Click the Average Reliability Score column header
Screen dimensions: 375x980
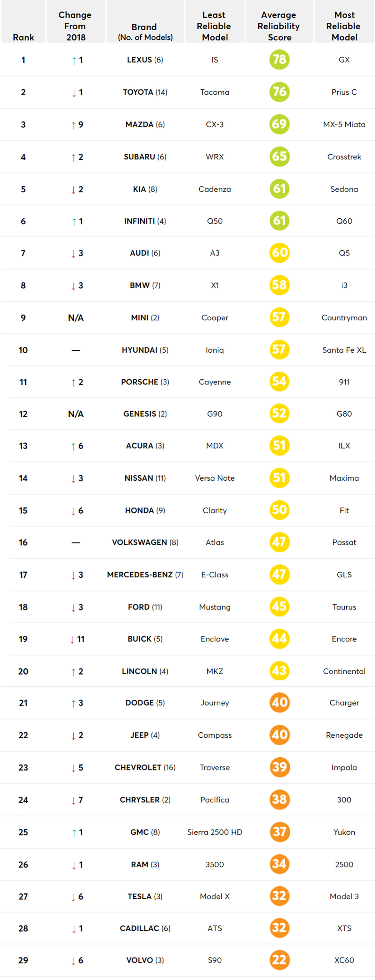pyautogui.click(x=279, y=26)
